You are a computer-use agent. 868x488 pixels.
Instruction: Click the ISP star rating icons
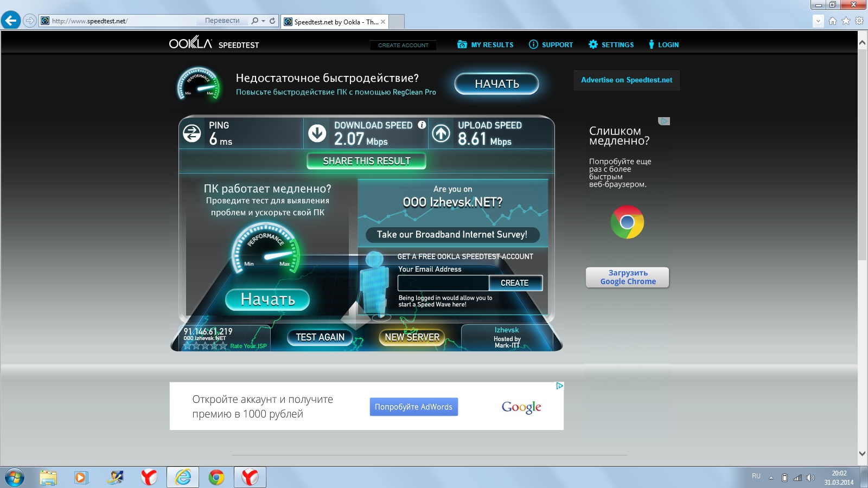coord(205,345)
